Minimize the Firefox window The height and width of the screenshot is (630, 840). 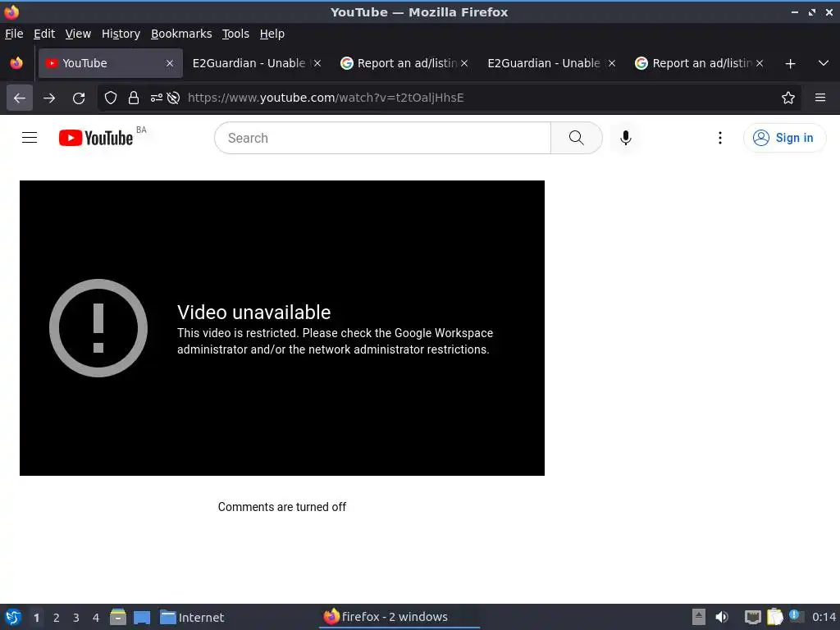click(795, 11)
